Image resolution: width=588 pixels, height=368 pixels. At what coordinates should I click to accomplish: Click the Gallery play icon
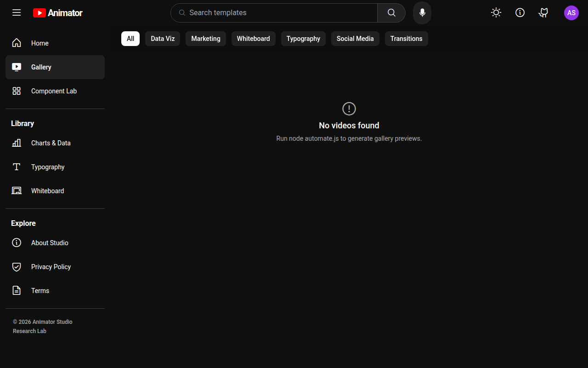(17, 67)
